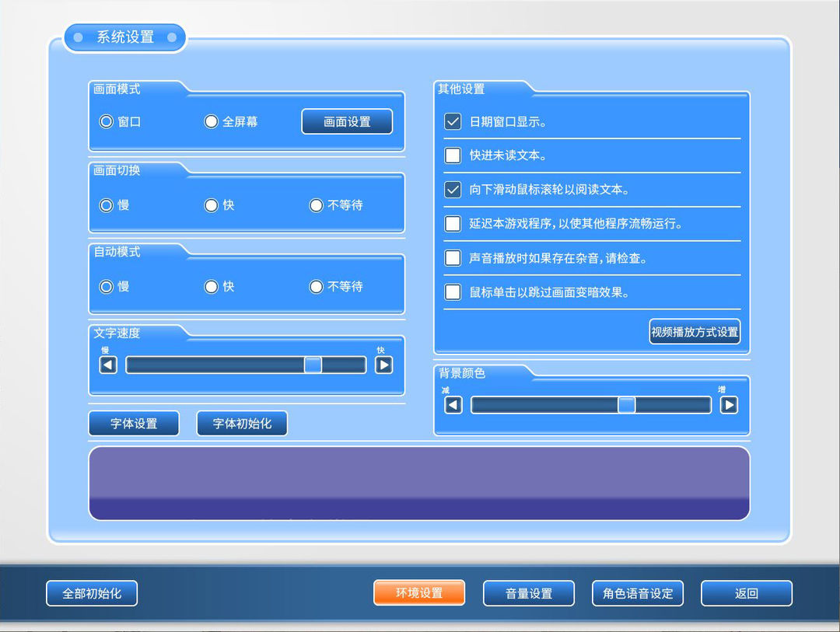The image size is (840, 632).
Task: Uncheck 日期窗口显示 option
Action: 452,121
